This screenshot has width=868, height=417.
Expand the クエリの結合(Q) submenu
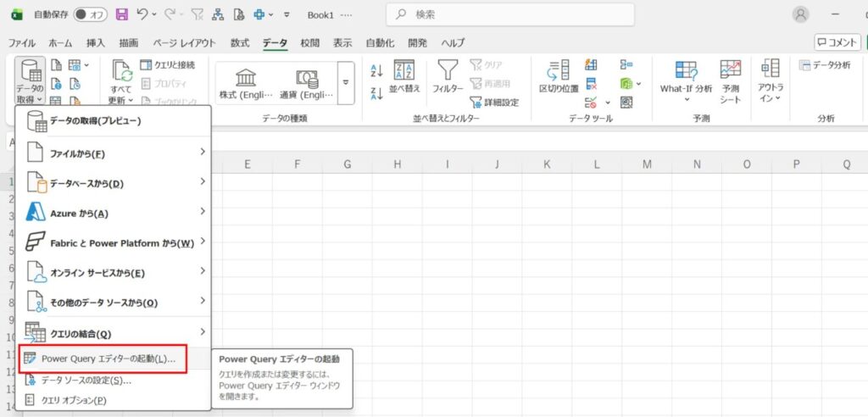113,333
